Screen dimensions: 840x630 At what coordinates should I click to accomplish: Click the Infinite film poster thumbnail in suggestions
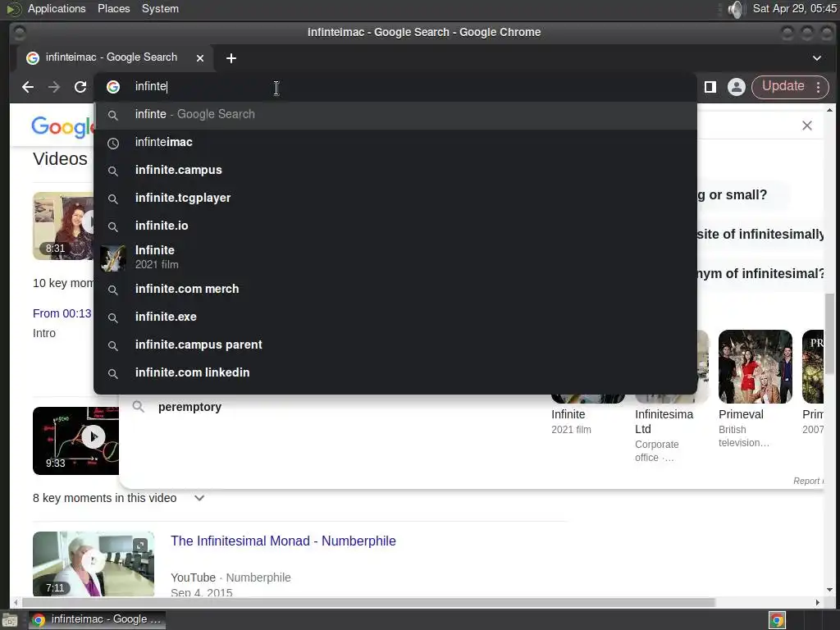click(x=113, y=258)
